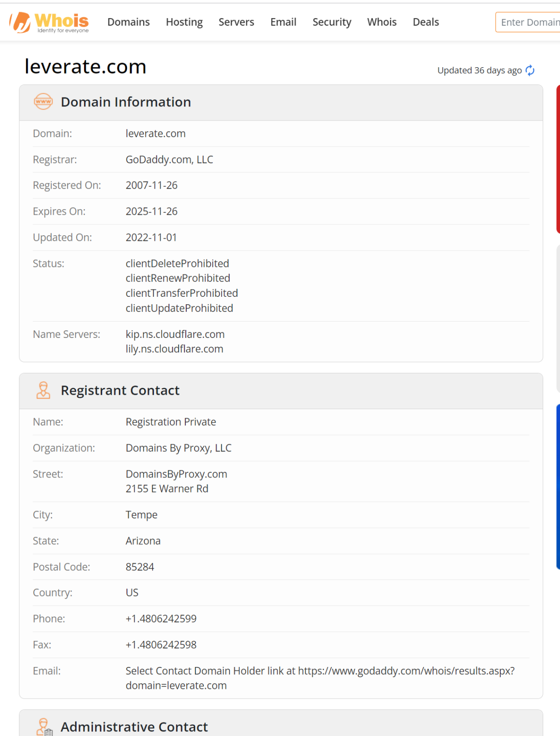Click the refresh icon beside Updated 36 days ago
560x736 pixels.
[x=530, y=70]
